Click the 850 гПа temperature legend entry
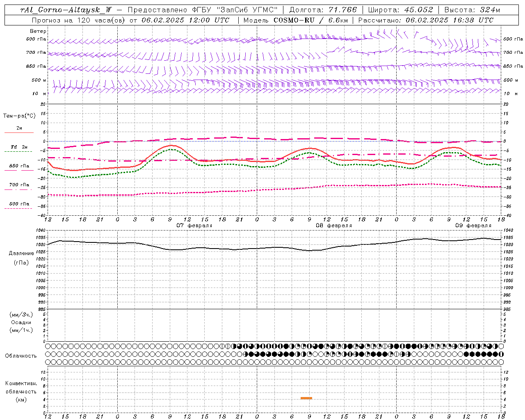 tap(19, 166)
